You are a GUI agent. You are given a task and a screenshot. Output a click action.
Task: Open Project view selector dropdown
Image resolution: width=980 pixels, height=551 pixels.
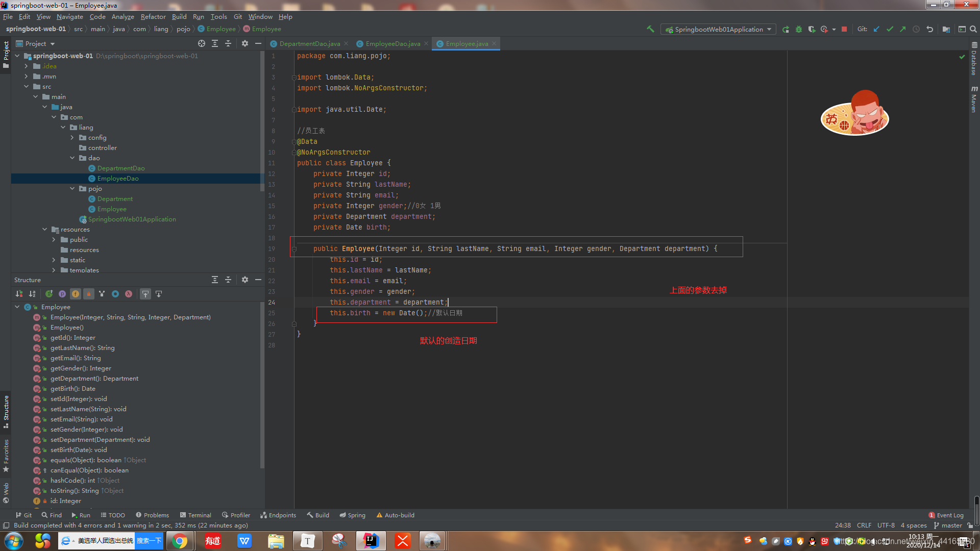point(35,43)
